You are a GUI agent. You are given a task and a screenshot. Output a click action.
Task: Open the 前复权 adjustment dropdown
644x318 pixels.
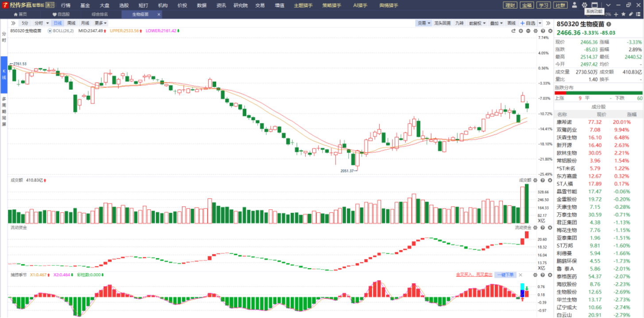[x=477, y=23]
